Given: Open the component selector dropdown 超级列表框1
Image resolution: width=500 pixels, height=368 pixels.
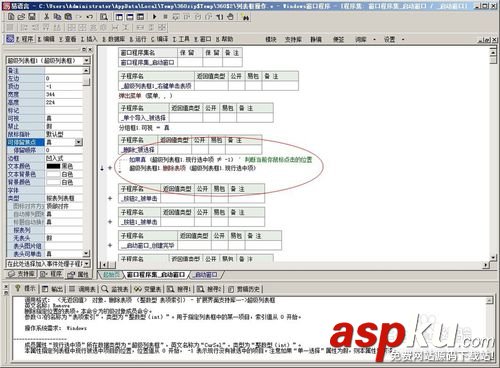Looking at the screenshot, I should click(87, 61).
